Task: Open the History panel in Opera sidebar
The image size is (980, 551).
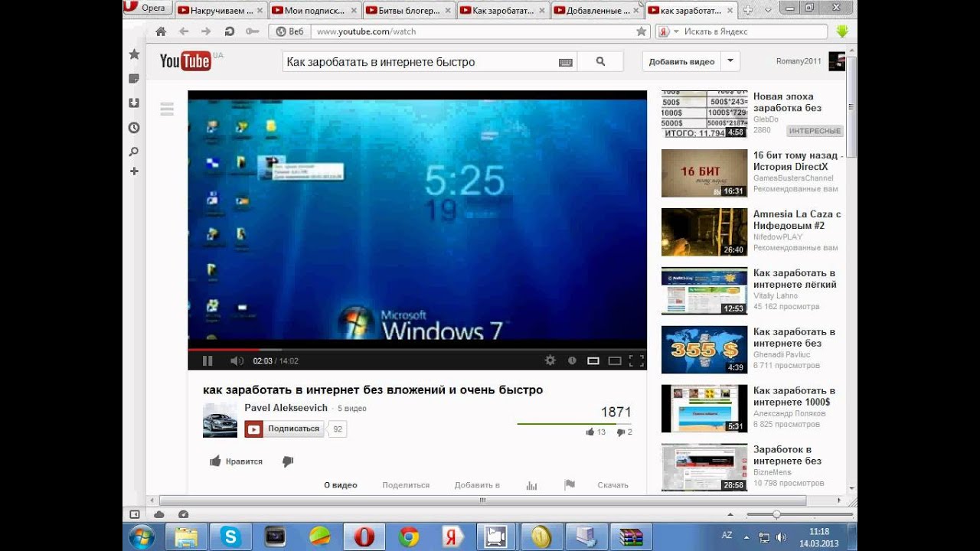Action: (x=134, y=128)
